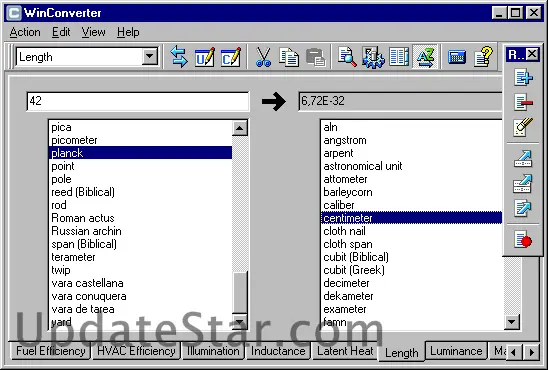Switch to the Fuel Efficiency tab

[50, 351]
